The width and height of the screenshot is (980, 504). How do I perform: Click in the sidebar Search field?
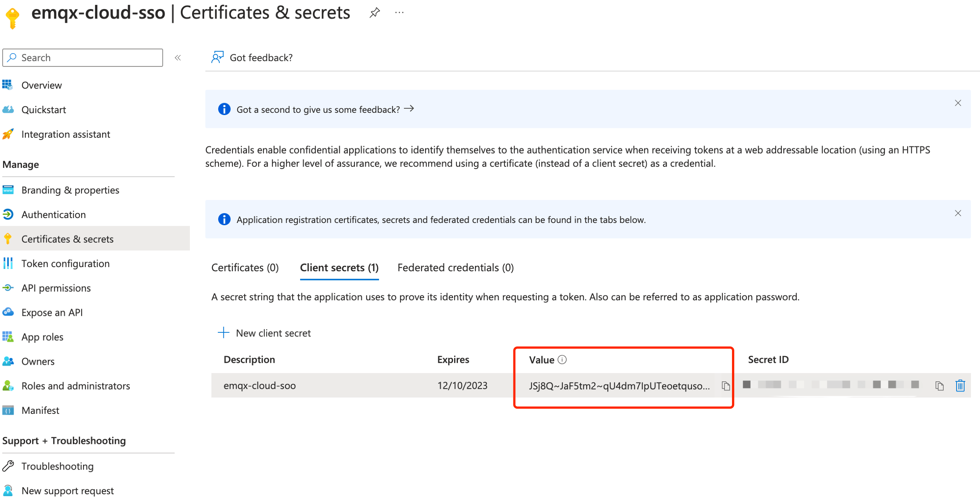(83, 58)
